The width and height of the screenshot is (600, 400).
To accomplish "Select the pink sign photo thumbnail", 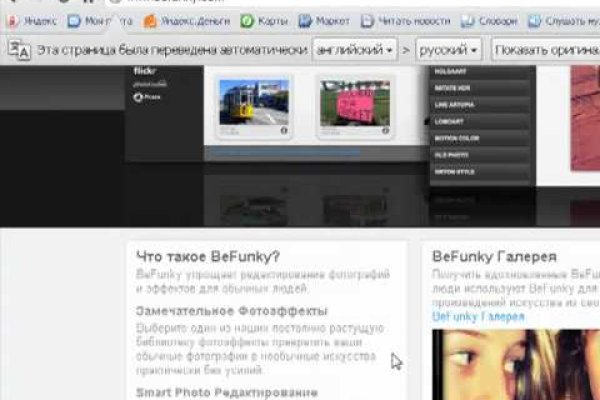I will pos(353,101).
